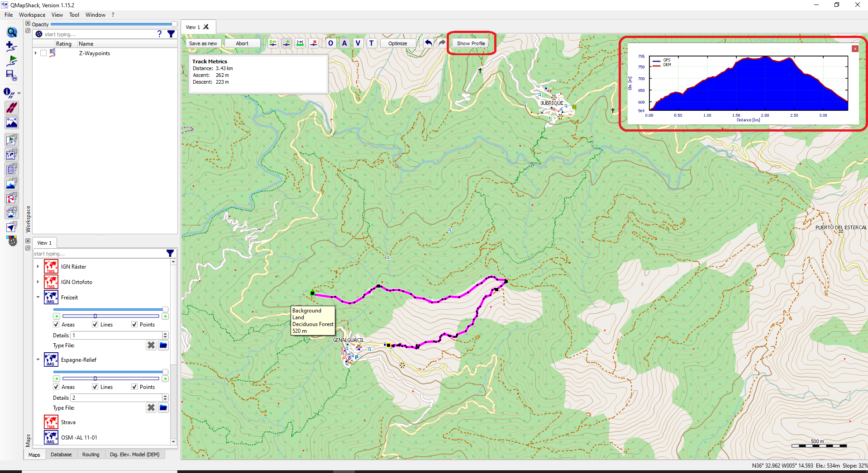Click the undo arrow in track toolbar

(428, 43)
